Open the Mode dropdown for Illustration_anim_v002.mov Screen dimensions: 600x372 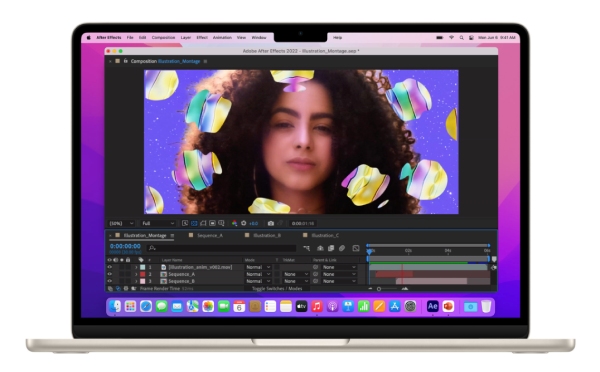258,267
